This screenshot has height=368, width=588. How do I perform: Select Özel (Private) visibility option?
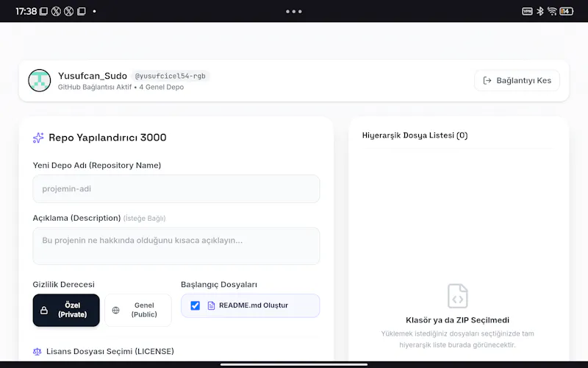pos(66,310)
